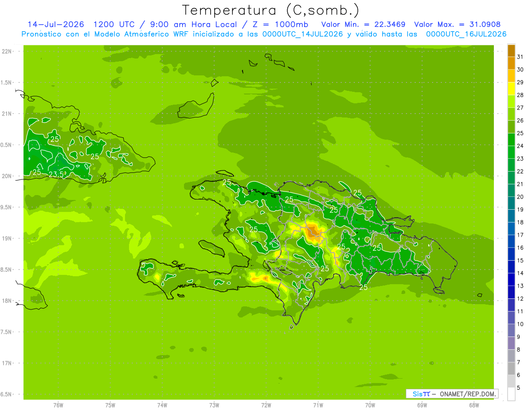Click the 'ONAMET/REP.DOM.' credit label
Viewport: 532px width, 411px height.
click(468, 394)
